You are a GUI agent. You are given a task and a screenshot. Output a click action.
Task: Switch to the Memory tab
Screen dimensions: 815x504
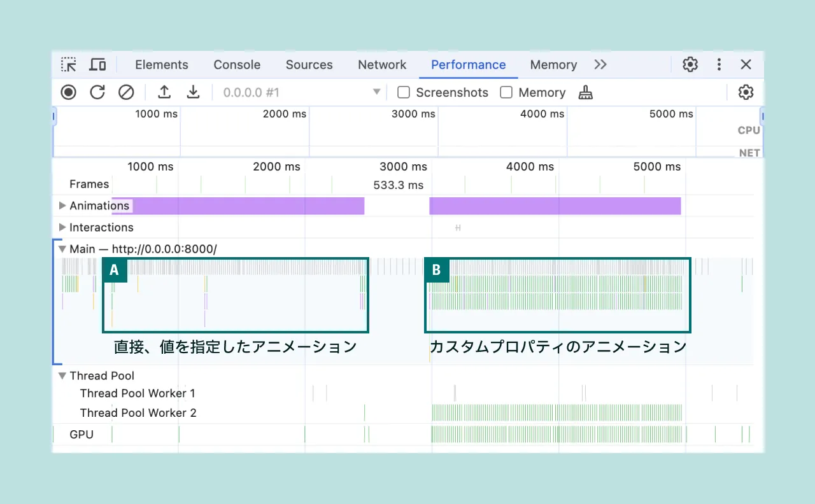pyautogui.click(x=553, y=64)
